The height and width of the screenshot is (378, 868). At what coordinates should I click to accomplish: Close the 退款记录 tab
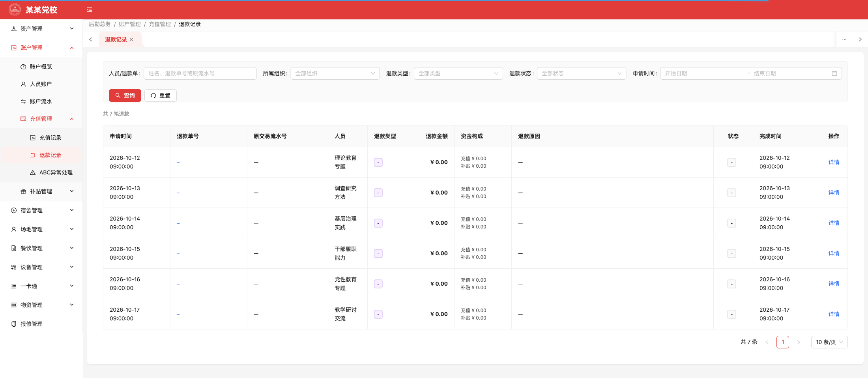coord(131,39)
